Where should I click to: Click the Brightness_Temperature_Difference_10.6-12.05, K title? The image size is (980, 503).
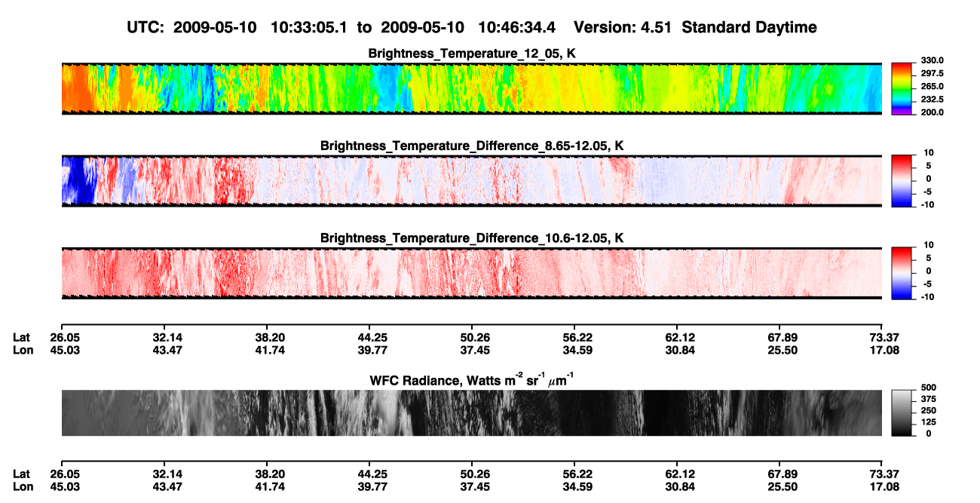(471, 238)
